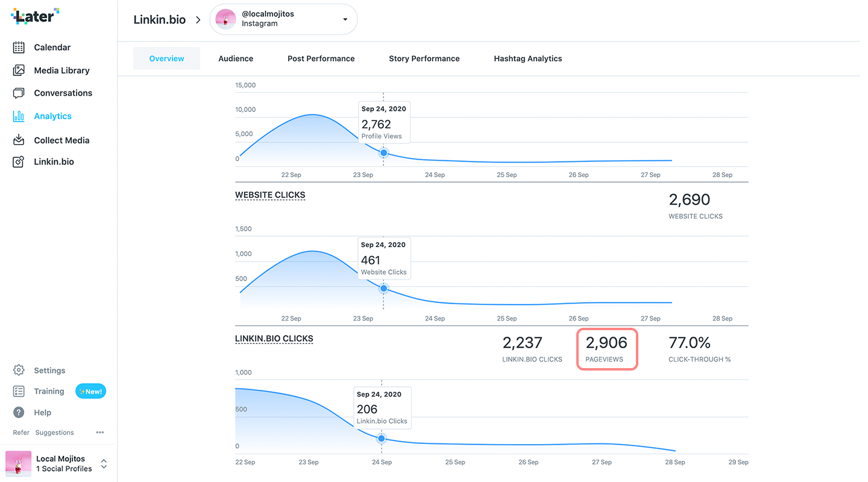The height and width of the screenshot is (482, 868).
Task: Click the 2,906 pageviews figure
Action: pos(606,343)
